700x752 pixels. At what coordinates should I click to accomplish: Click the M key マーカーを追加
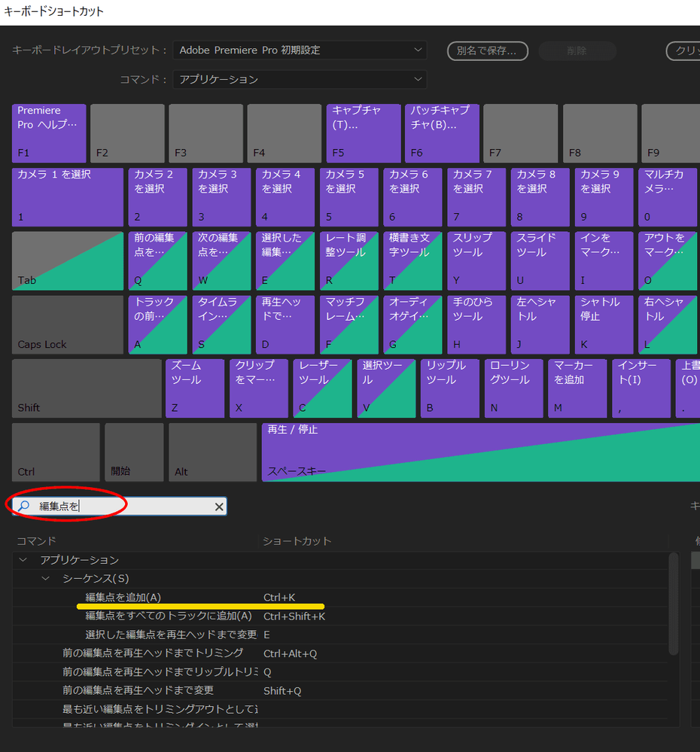[577, 388]
